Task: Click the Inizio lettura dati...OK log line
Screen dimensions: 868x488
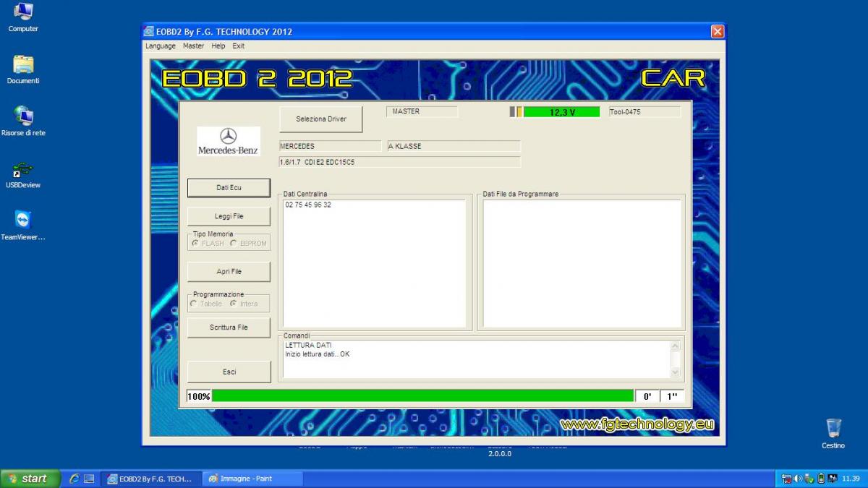Action: 318,354
